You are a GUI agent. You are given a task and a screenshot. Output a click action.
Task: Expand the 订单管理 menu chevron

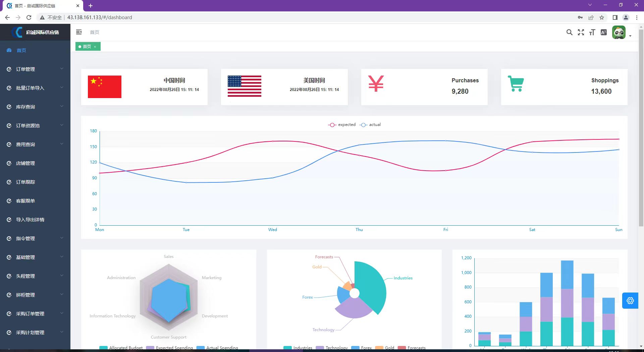pos(62,69)
